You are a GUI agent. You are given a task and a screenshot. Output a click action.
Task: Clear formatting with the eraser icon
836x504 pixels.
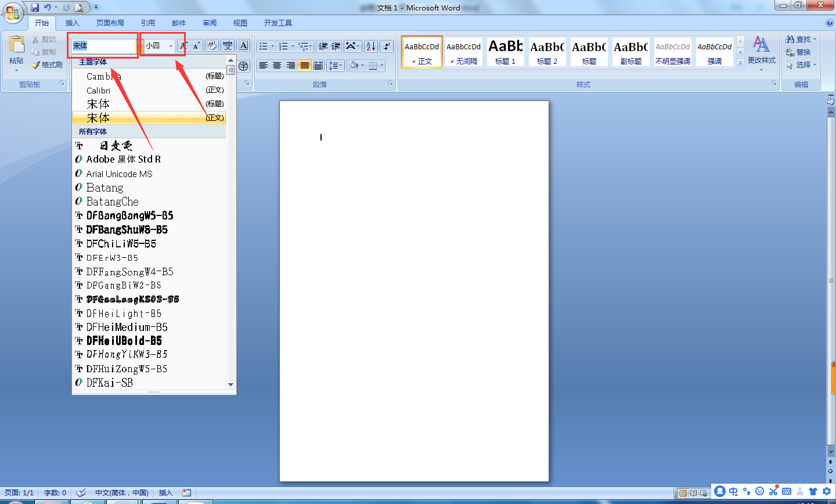[212, 46]
